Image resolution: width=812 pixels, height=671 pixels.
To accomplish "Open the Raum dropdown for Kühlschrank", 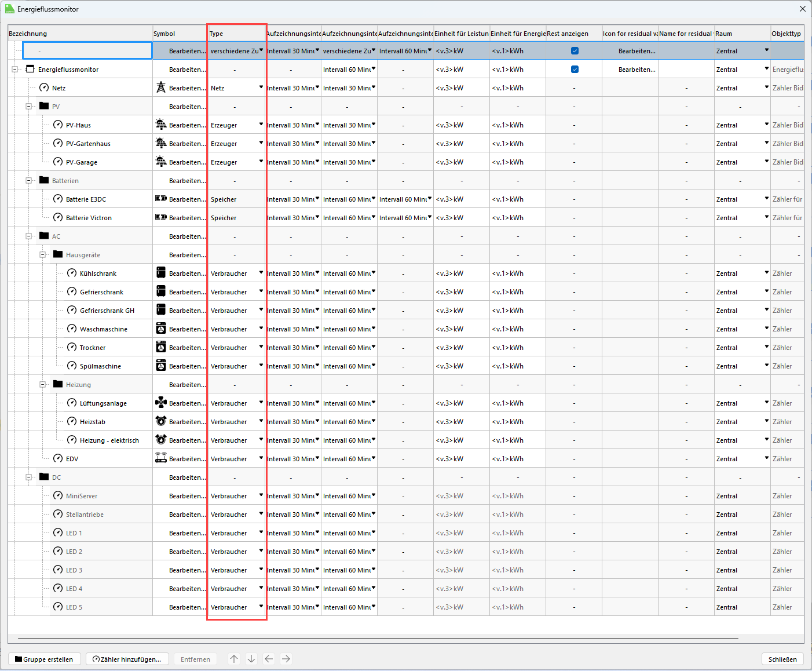I will 766,273.
